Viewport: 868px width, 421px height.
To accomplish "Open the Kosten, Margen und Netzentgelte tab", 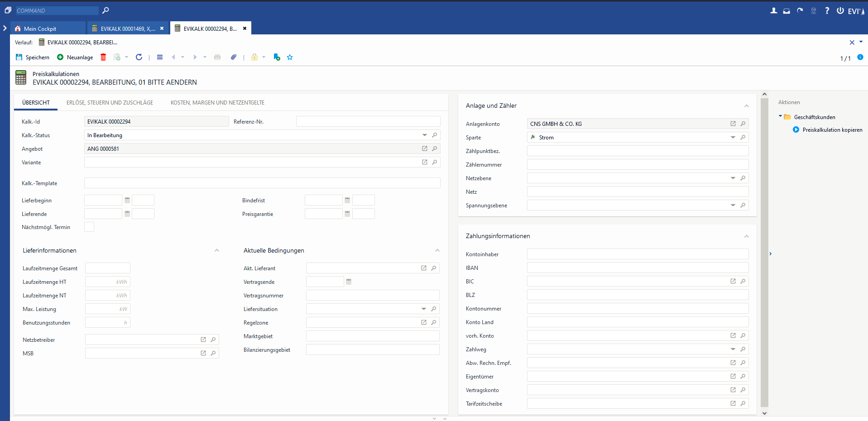I will click(x=217, y=103).
